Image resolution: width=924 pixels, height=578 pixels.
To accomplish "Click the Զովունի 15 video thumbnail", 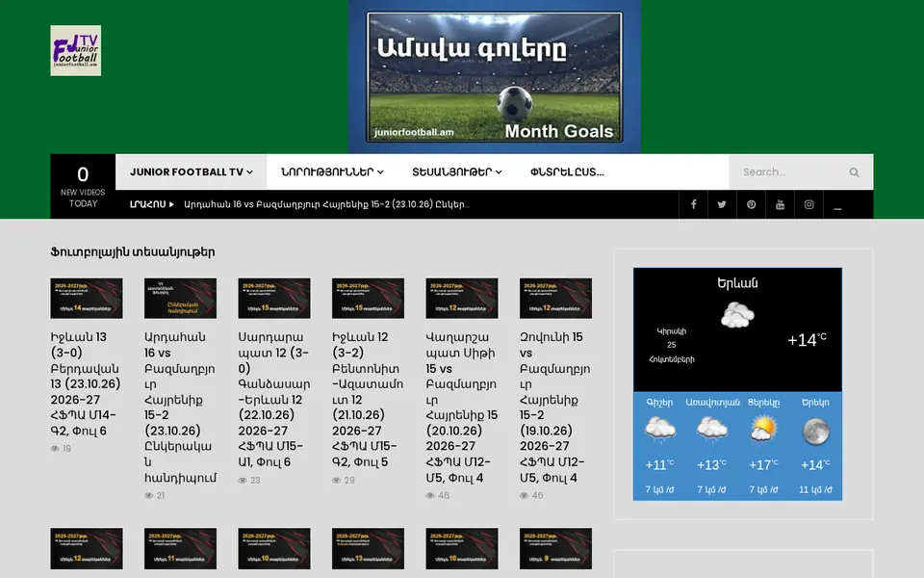I will (555, 299).
